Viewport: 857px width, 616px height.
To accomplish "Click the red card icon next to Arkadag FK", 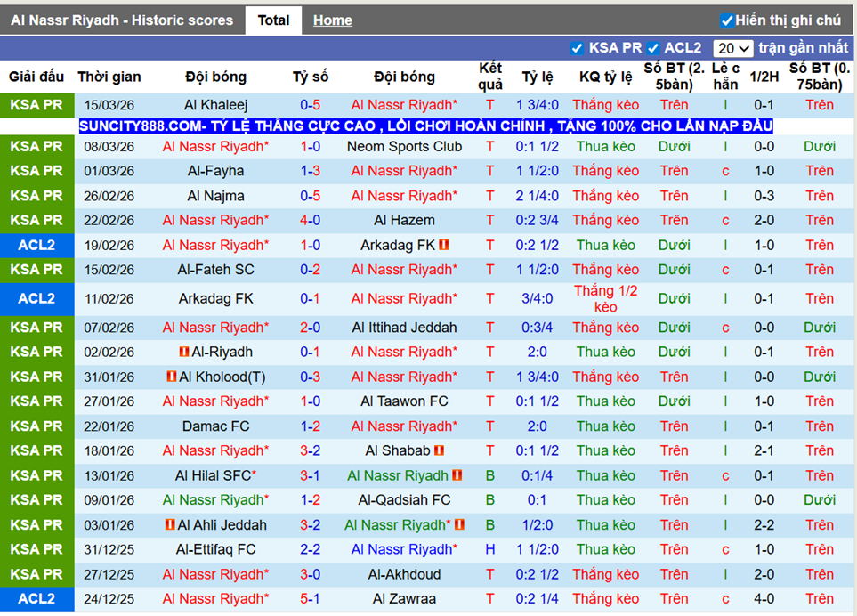I will (x=445, y=245).
